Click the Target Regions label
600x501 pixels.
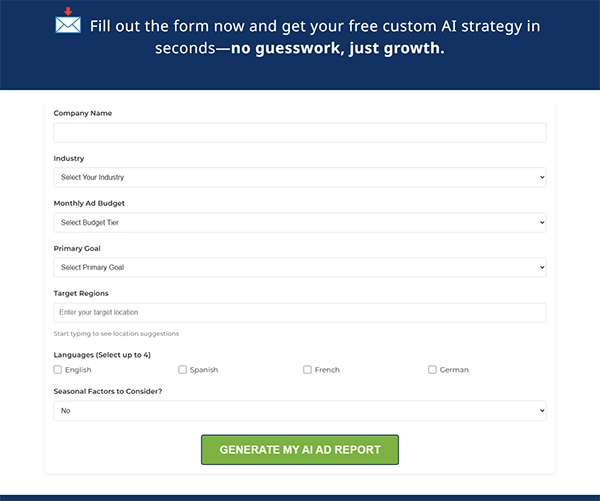[x=81, y=293]
